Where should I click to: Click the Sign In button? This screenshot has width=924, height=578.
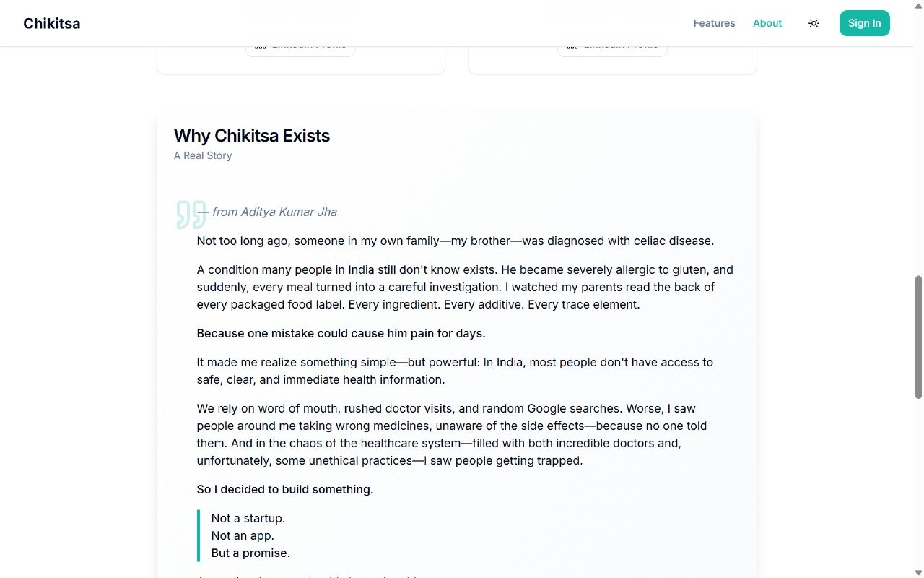point(864,23)
